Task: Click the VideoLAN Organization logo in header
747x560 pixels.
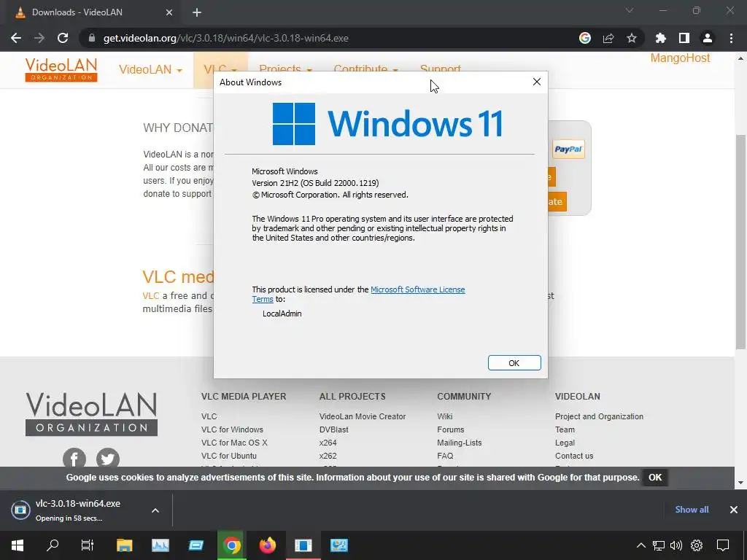Action: click(x=61, y=69)
